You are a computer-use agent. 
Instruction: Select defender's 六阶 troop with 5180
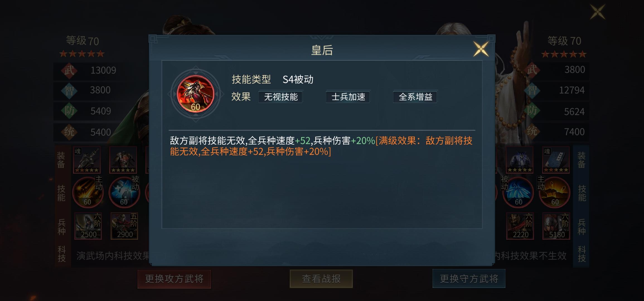coord(556,226)
